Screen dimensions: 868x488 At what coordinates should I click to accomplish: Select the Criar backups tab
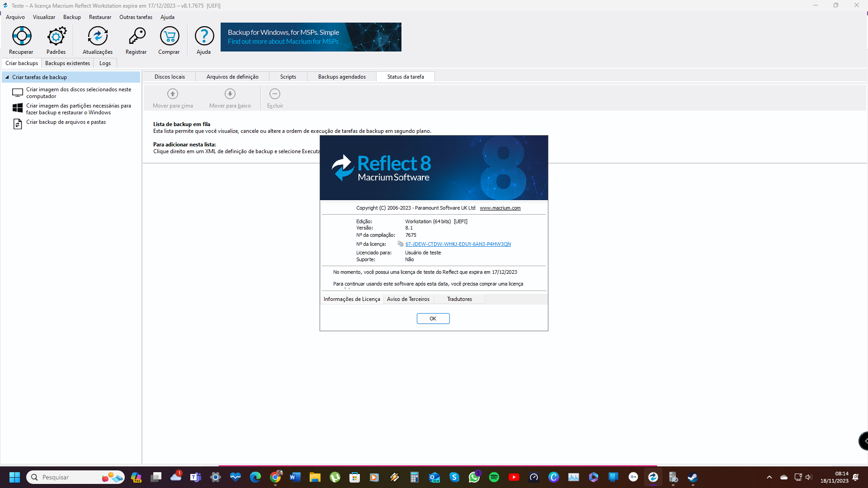coord(22,63)
